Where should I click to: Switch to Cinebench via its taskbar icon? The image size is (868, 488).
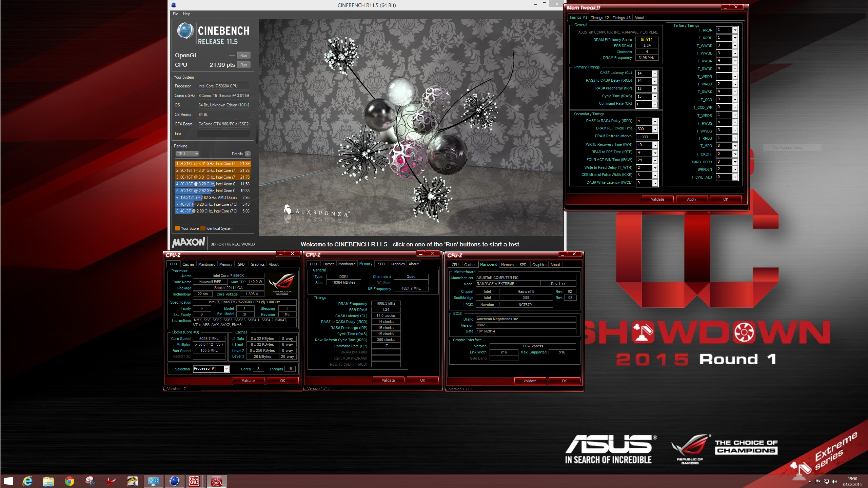pos(174,481)
